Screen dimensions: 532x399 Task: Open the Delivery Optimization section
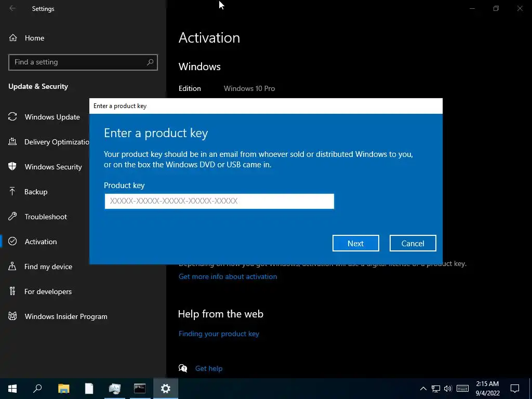57,142
